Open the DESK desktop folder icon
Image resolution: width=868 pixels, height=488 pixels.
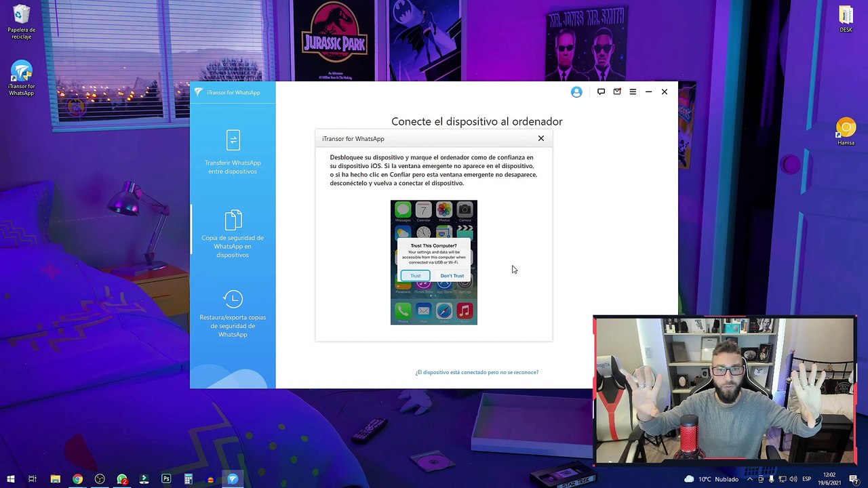846,19
